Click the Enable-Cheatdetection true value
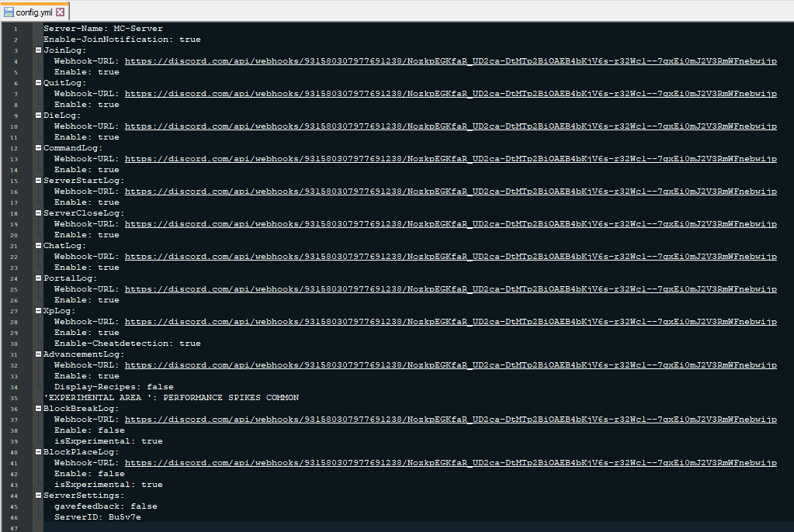 tap(189, 344)
